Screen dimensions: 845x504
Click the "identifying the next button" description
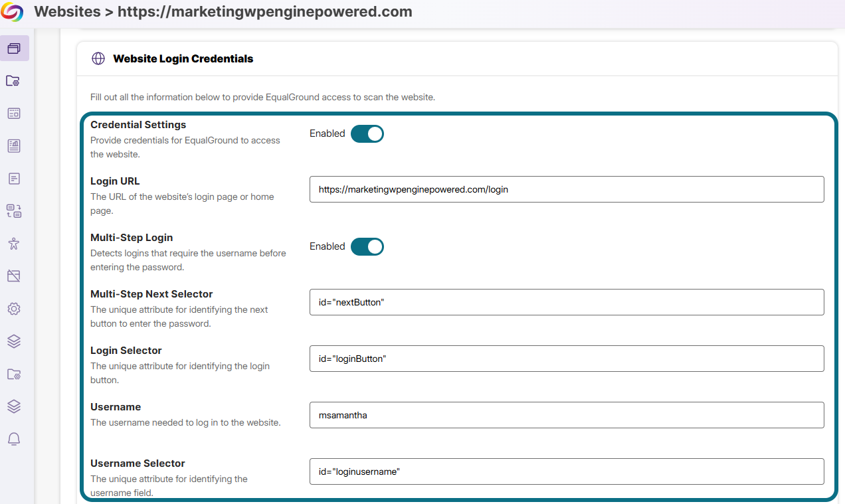[x=179, y=317]
